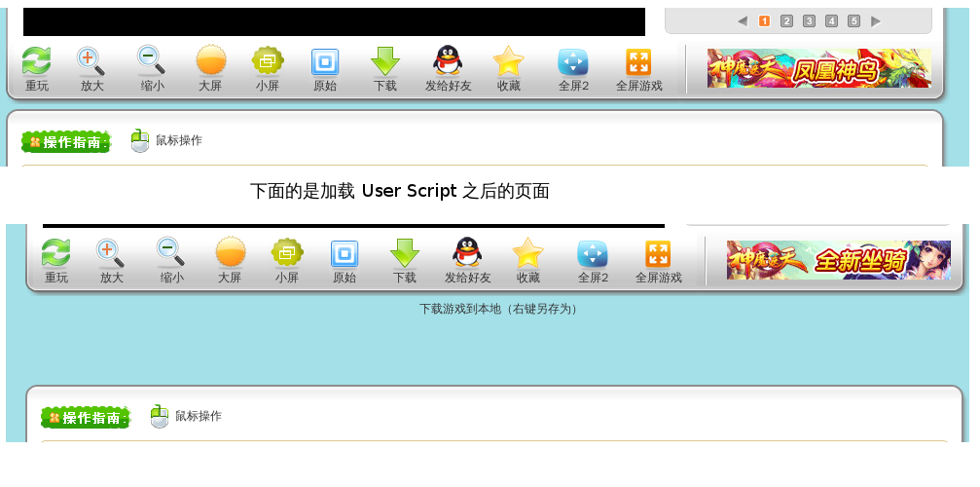Click 发给好友 penguin icon in upper toolbar

coord(448,60)
